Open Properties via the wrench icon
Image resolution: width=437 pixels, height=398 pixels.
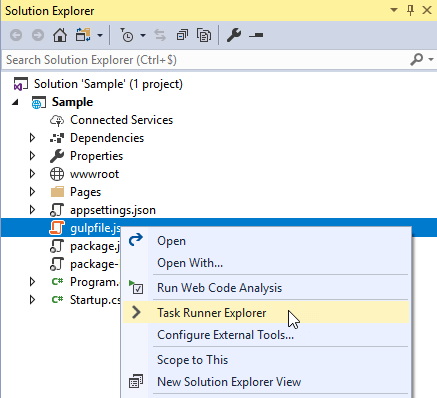click(234, 35)
